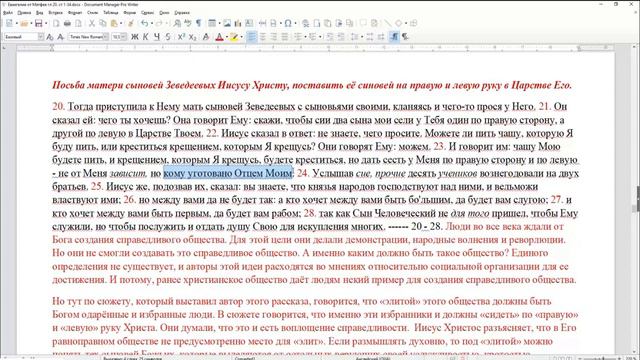This screenshot has height=360, width=640.
Task: Click the Insert Image icon
Action: click(x=227, y=24)
